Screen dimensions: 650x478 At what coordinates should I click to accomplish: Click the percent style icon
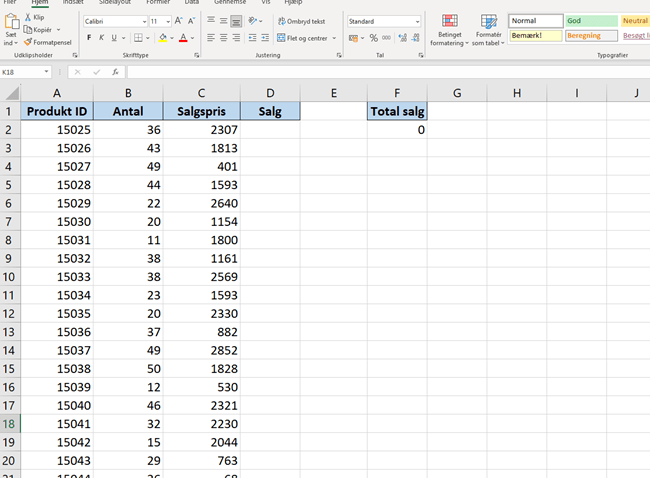373,38
